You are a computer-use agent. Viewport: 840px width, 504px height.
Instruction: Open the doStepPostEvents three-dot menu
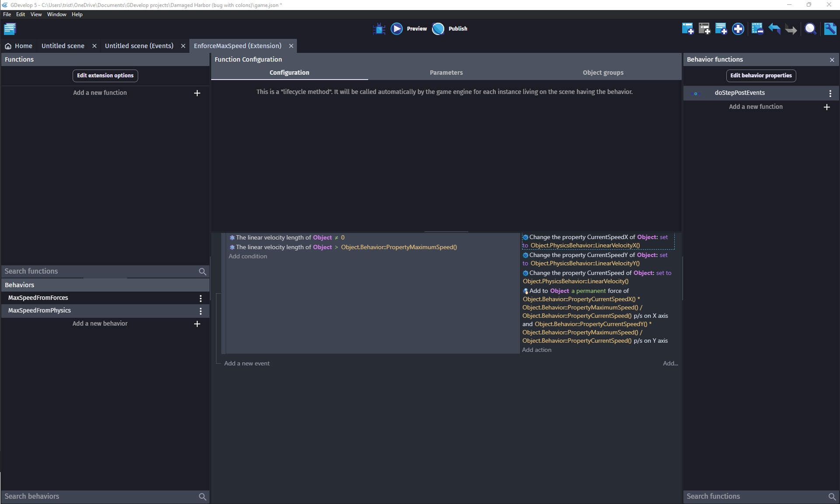point(830,93)
